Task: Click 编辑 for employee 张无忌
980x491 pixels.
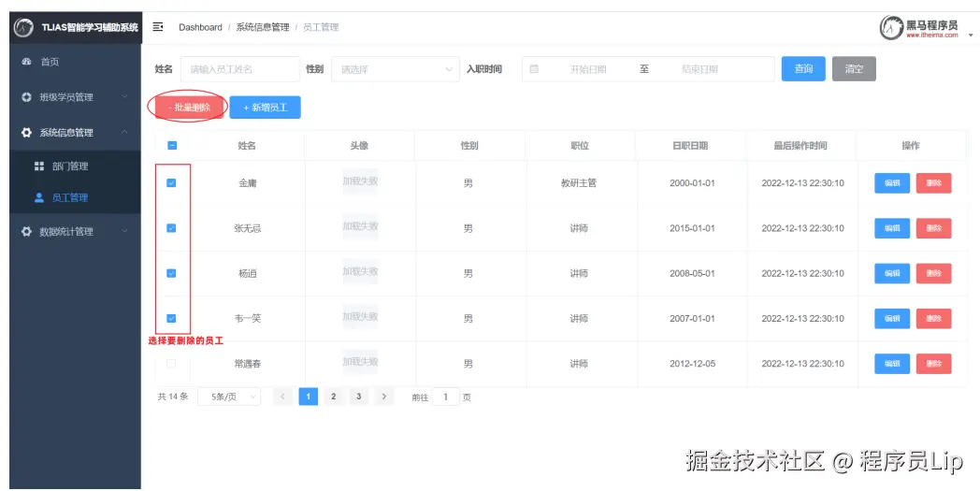Action: (892, 228)
